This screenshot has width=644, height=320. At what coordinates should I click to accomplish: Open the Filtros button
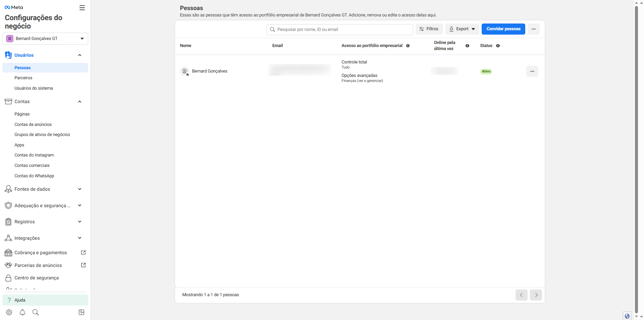click(x=429, y=29)
